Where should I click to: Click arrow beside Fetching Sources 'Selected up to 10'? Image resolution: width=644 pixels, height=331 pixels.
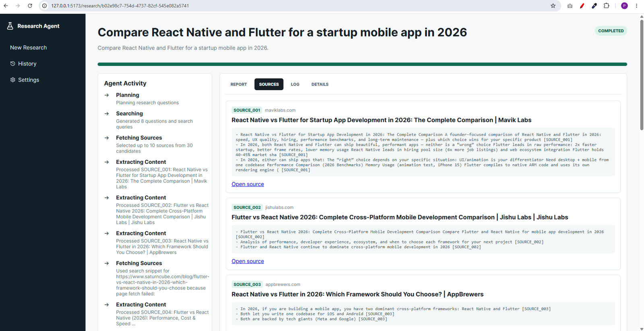107,138
